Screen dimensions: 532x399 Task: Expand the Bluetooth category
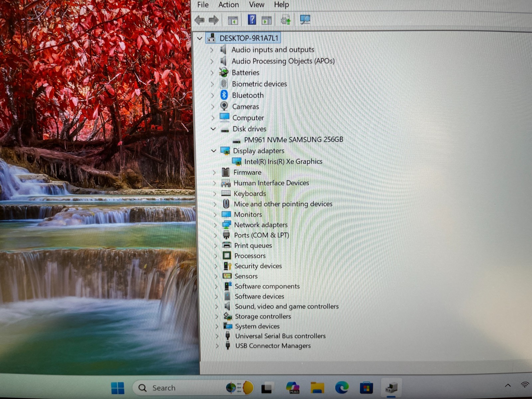tap(212, 95)
